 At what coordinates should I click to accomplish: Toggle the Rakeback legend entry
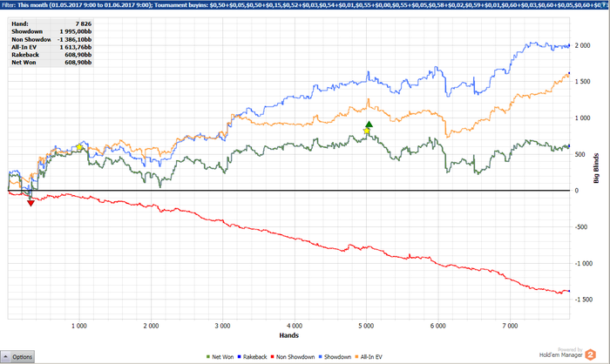[x=252, y=357]
